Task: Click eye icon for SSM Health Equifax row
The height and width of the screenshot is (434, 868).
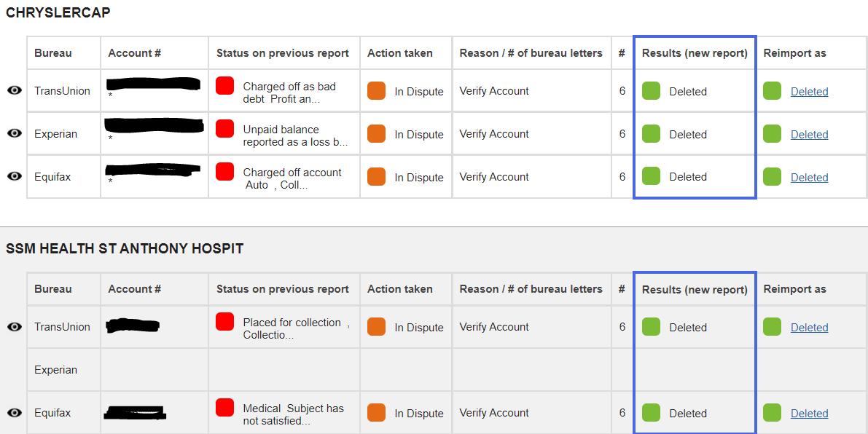Action: (14, 413)
